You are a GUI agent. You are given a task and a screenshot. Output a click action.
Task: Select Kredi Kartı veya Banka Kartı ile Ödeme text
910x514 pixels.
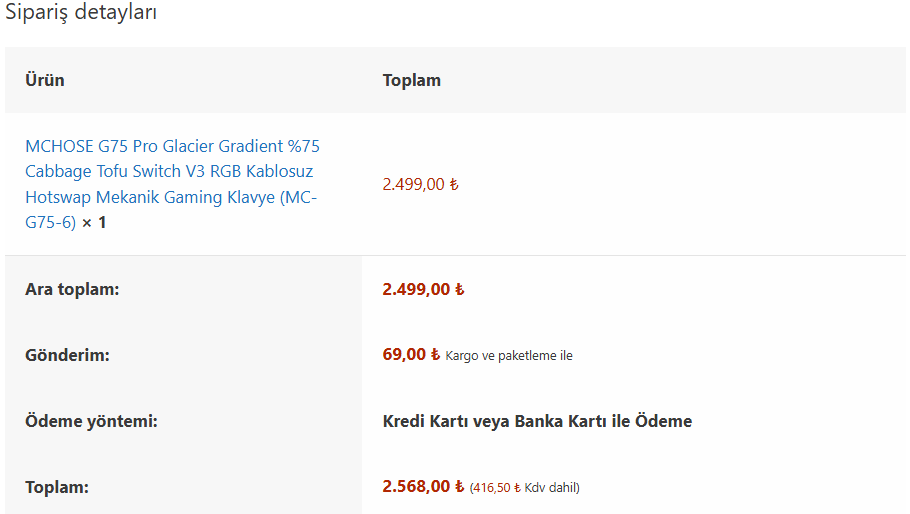point(537,421)
